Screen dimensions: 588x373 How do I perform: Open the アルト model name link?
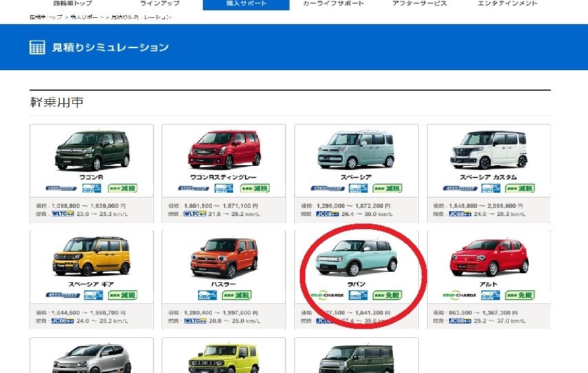coord(488,284)
